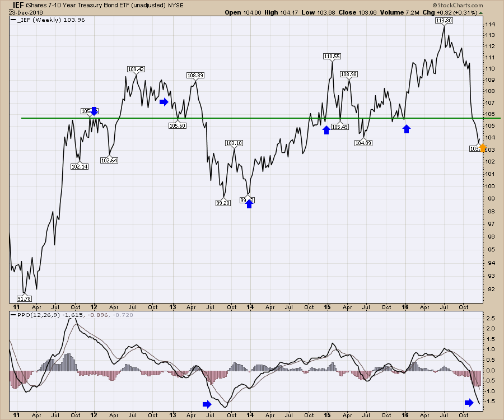Image resolution: width=504 pixels, height=420 pixels.
Task: Click the 113.80 peak price label
Action: 444,21
